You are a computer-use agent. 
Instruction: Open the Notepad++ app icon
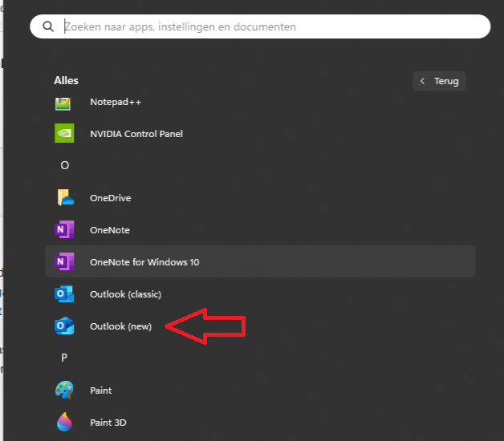[63, 103]
